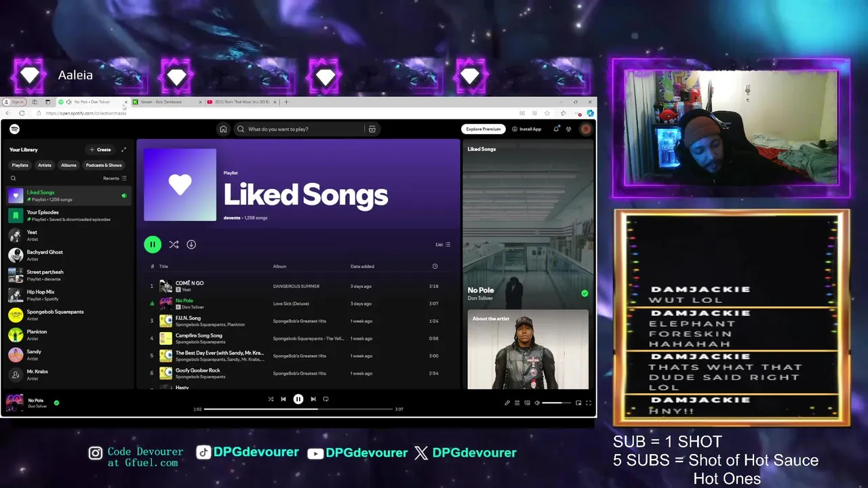Open Mr. Krabs artist in library
This screenshot has width=868, height=488.
coord(68,375)
